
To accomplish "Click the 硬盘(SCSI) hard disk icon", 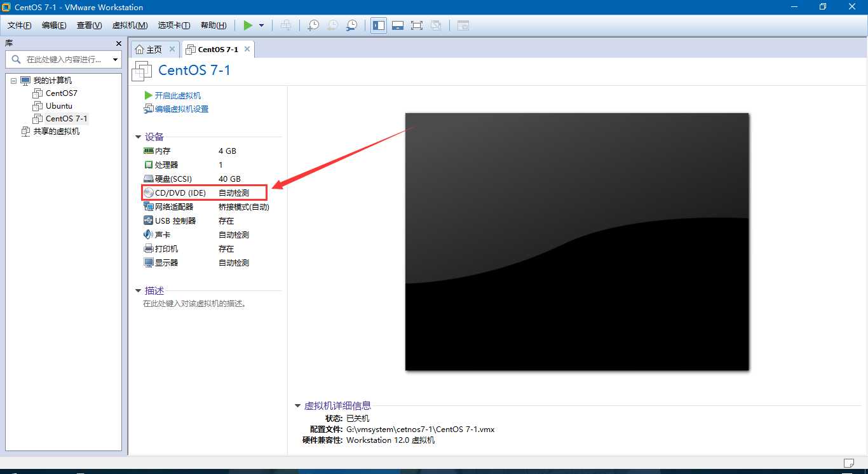I will pyautogui.click(x=149, y=179).
